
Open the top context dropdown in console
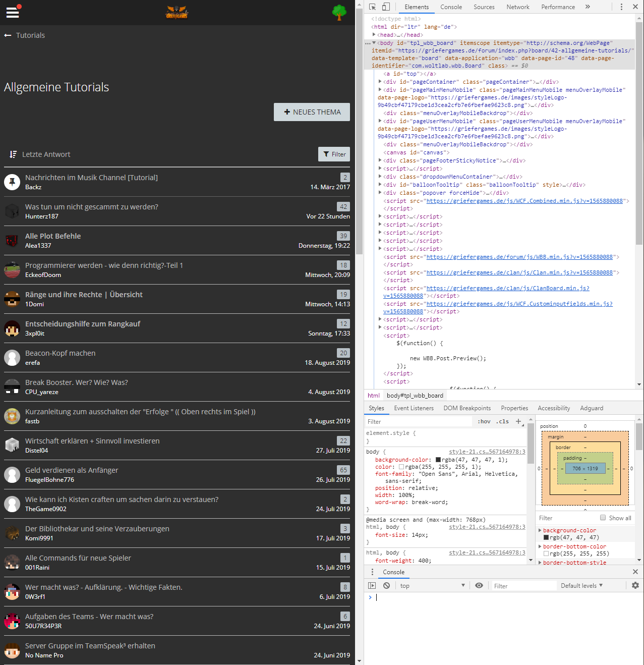click(433, 586)
